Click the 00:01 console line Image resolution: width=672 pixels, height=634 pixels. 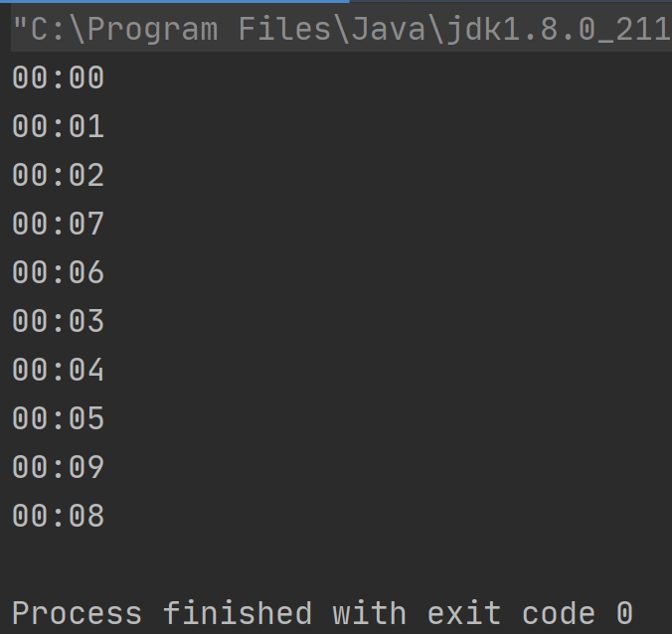(x=59, y=126)
